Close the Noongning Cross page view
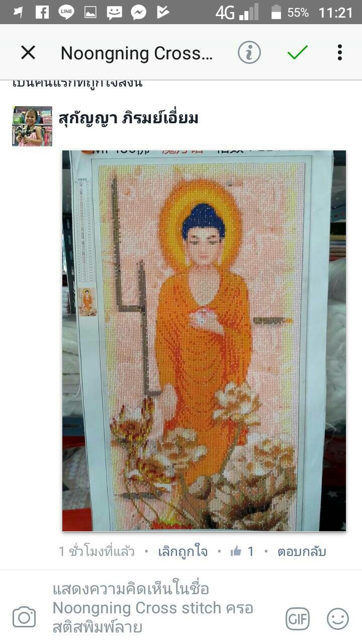This screenshot has height=644, width=362. (x=28, y=52)
